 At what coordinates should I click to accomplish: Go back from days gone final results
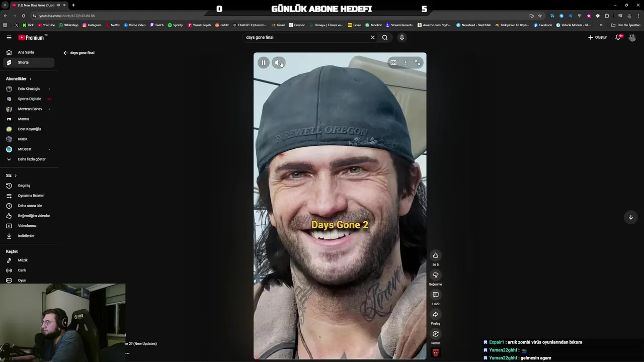tap(66, 53)
